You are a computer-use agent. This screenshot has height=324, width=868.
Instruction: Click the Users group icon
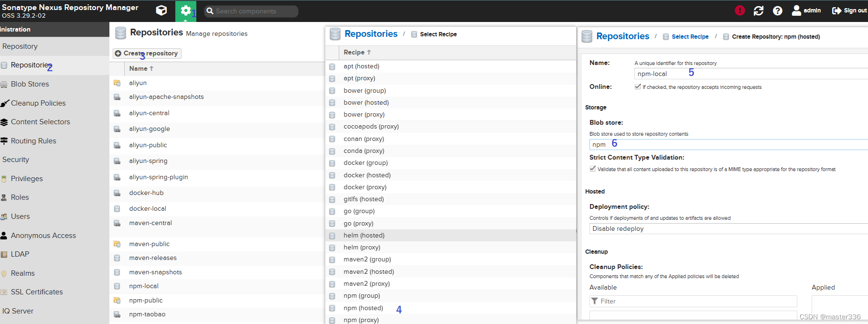pyautogui.click(x=4, y=216)
